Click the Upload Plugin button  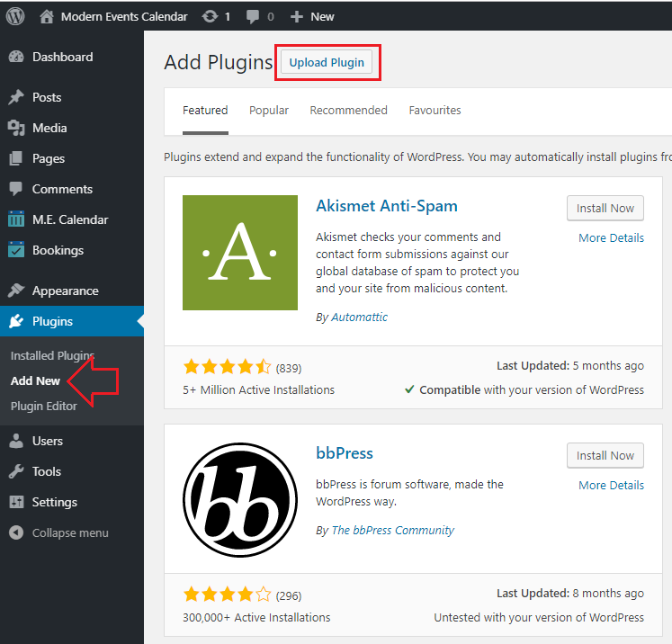[x=327, y=63]
